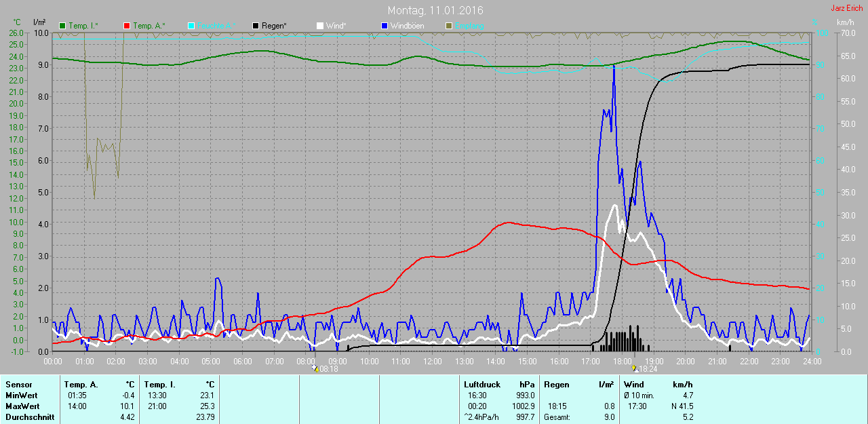
Task: Select the blue Windböen legend swatch
Action: point(384,26)
